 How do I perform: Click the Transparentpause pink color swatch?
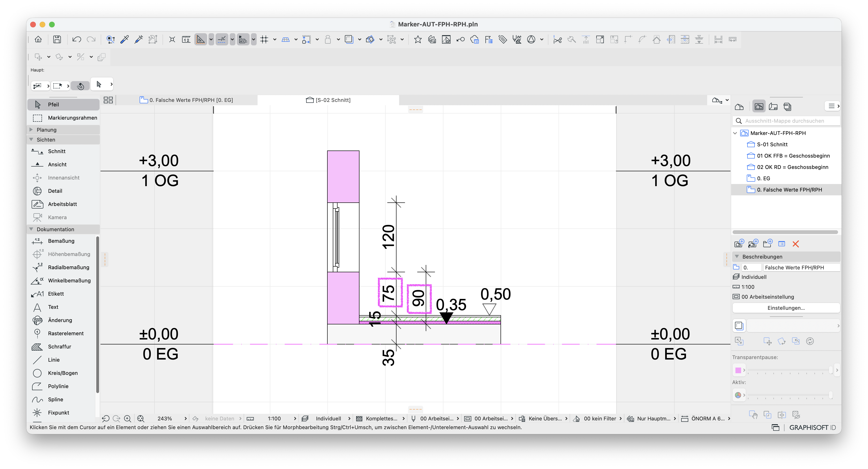(738, 370)
